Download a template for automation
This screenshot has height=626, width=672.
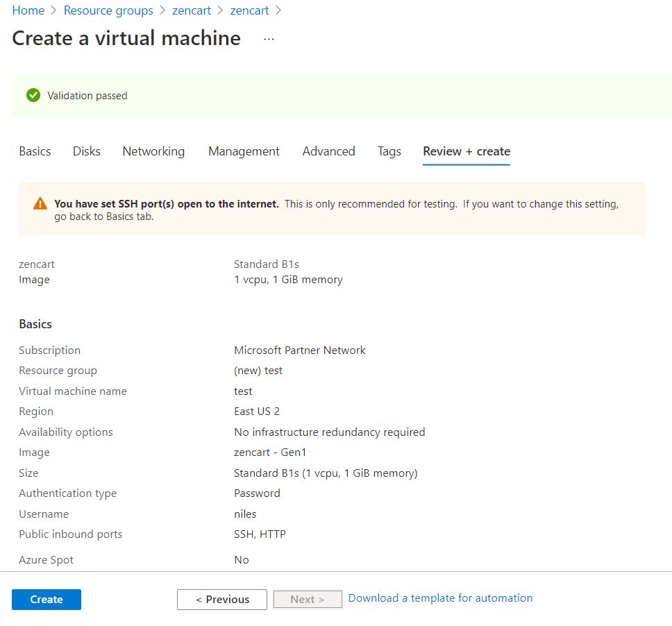pyautogui.click(x=440, y=598)
